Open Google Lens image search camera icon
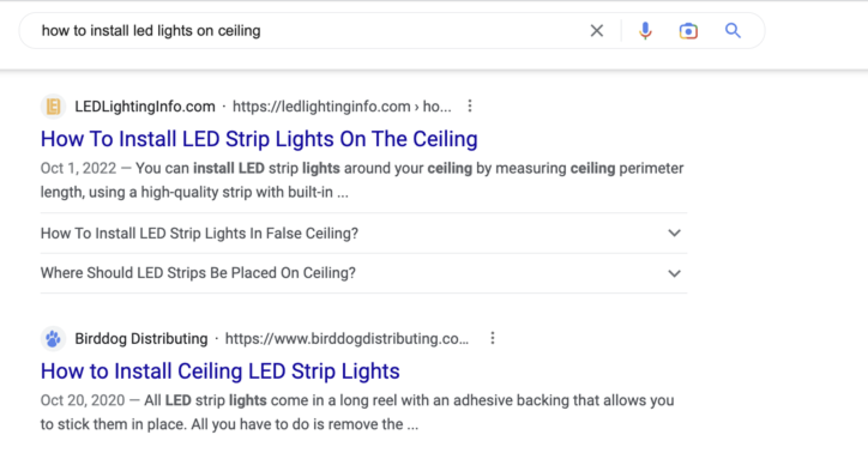 click(688, 30)
